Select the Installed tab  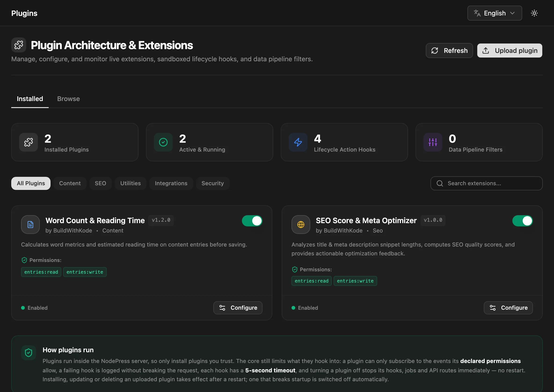click(x=30, y=99)
